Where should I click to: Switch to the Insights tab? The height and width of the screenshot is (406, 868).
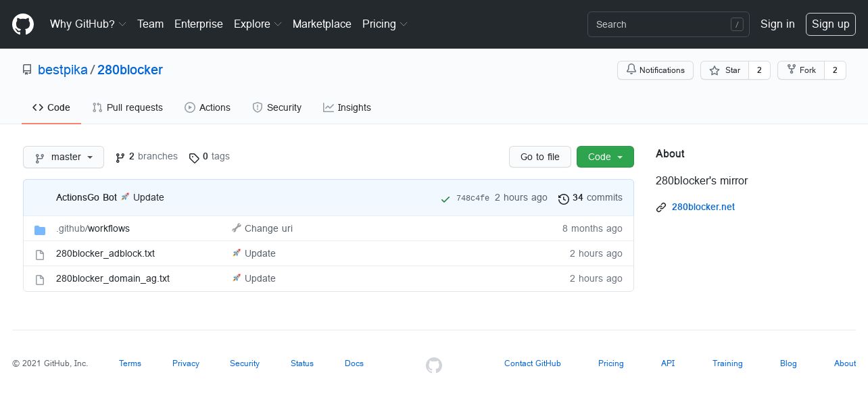tap(347, 107)
